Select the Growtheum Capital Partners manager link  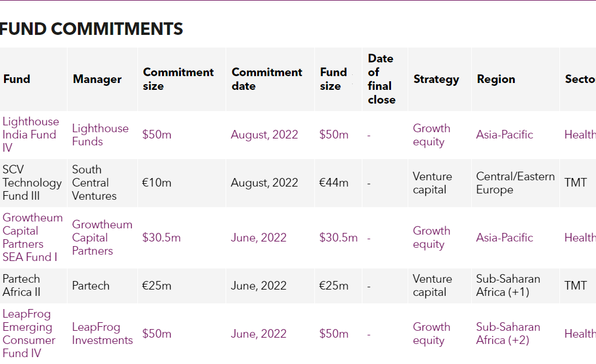tap(102, 238)
